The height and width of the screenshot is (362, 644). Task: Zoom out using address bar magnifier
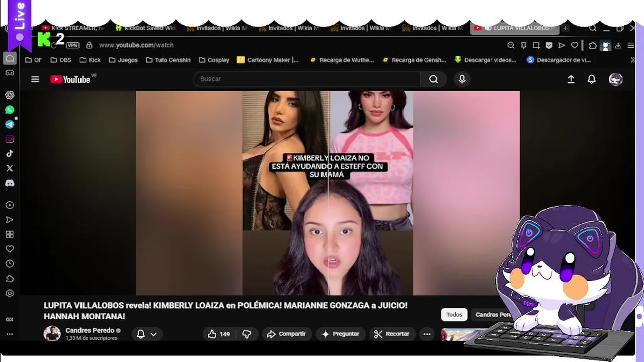[x=511, y=45]
